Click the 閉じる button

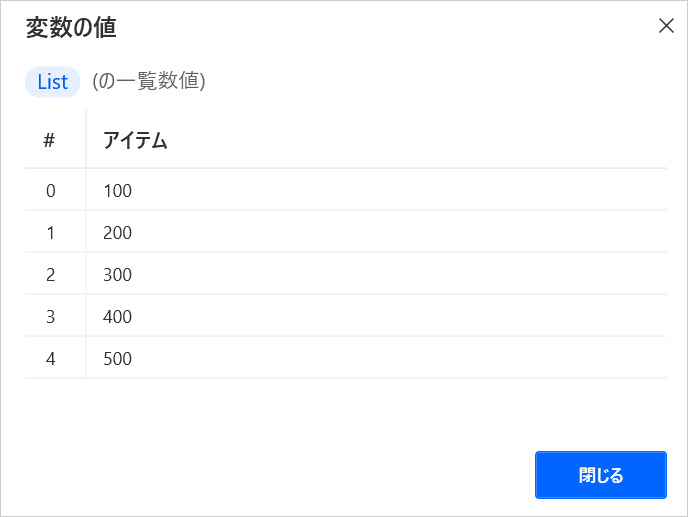(600, 475)
